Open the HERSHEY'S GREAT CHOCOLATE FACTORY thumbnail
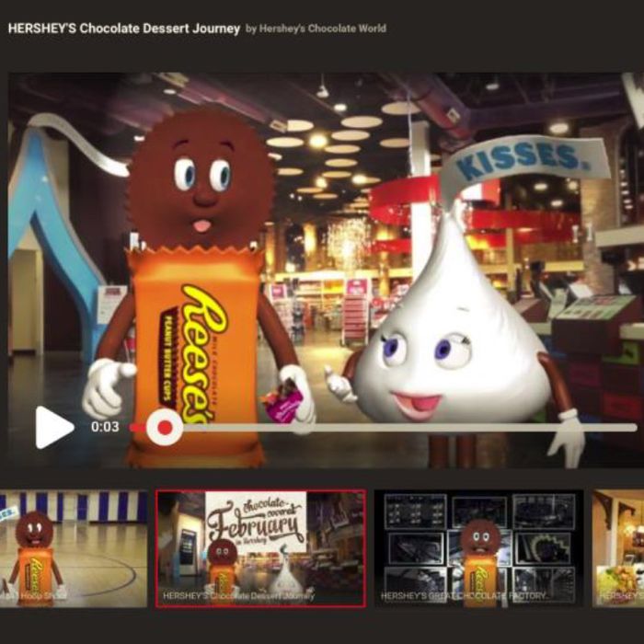 [x=479, y=548]
